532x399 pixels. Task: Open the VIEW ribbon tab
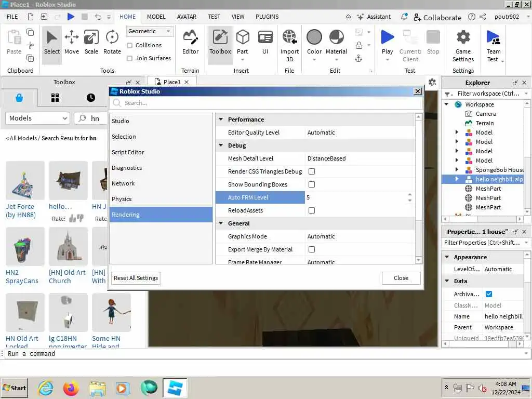pyautogui.click(x=238, y=17)
